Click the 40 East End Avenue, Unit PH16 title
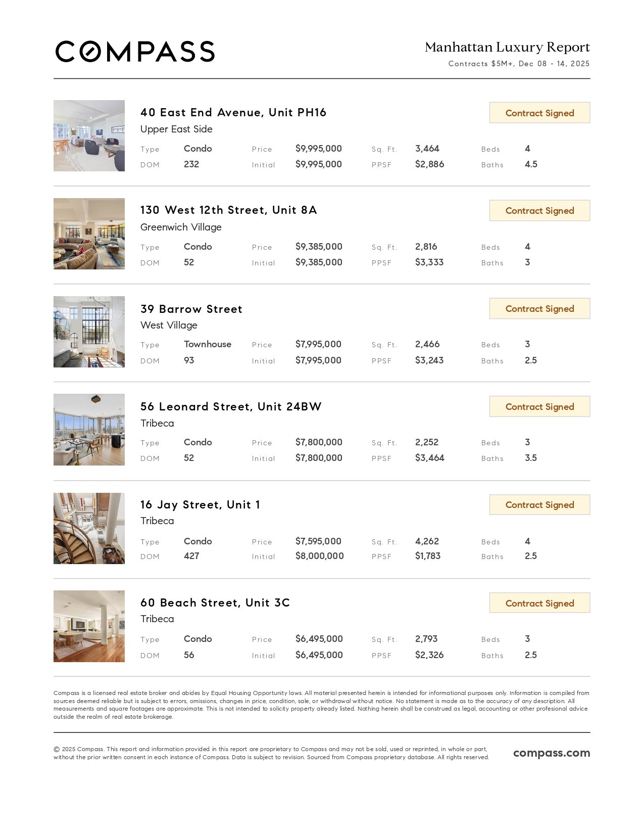 pos(233,112)
